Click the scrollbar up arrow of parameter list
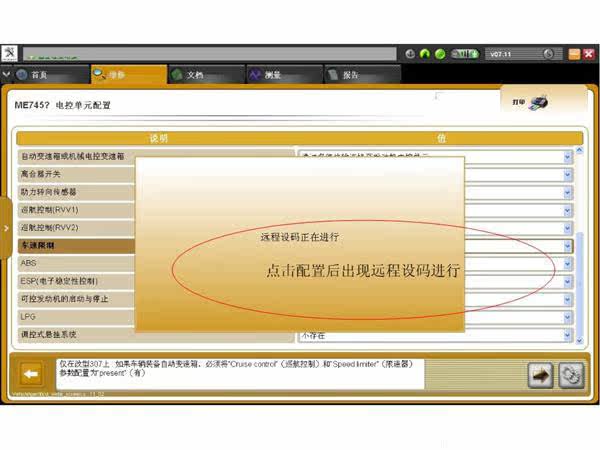 [579, 150]
